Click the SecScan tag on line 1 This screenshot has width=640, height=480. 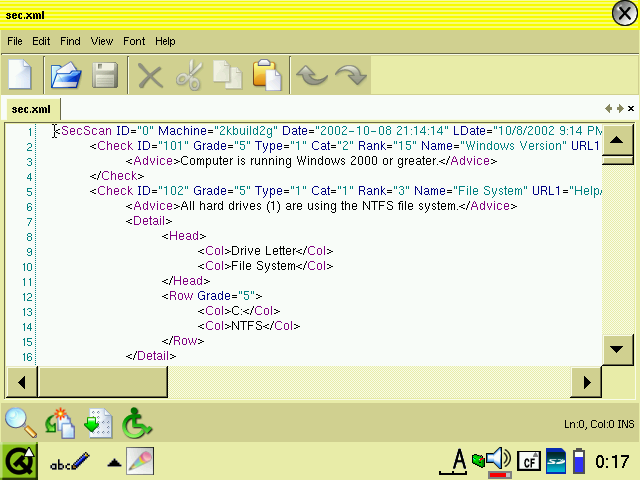tap(83, 131)
